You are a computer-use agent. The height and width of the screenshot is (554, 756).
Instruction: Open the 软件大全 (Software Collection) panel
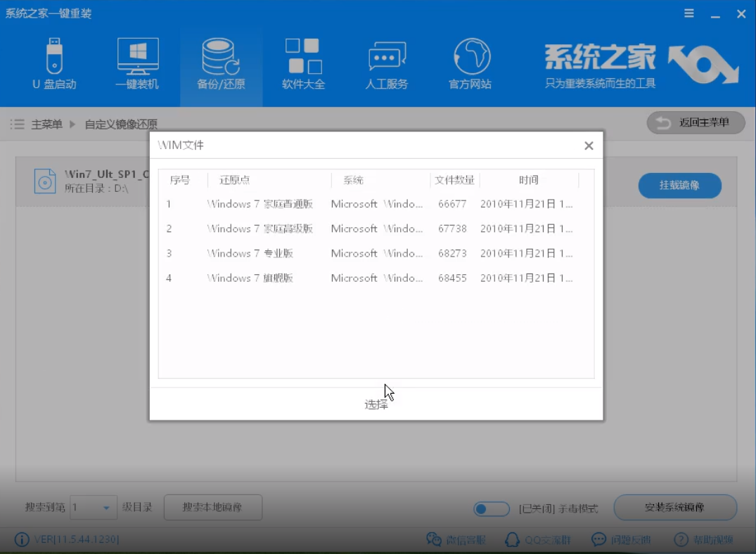pyautogui.click(x=303, y=65)
